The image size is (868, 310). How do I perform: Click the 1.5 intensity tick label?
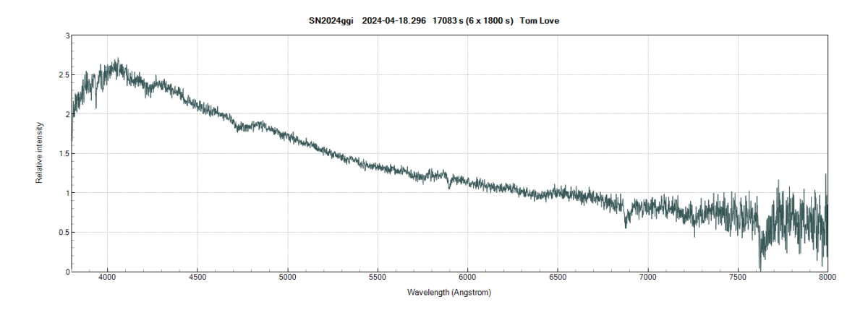63,154
